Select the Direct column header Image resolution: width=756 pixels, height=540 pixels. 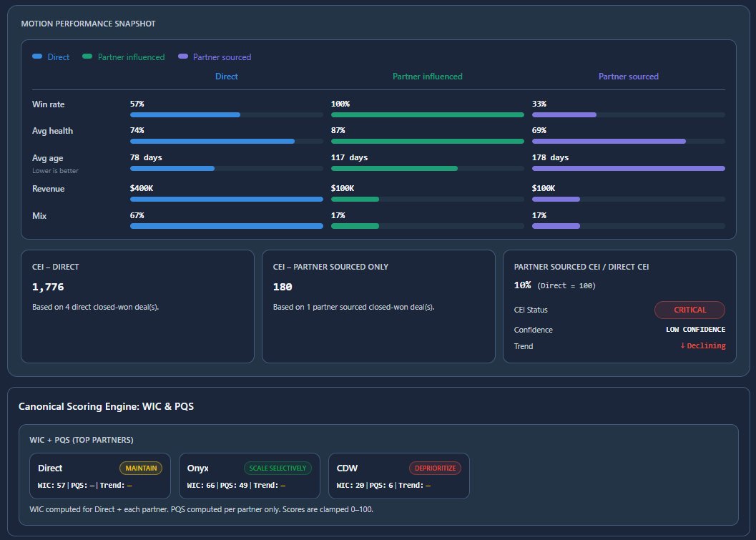pos(226,76)
